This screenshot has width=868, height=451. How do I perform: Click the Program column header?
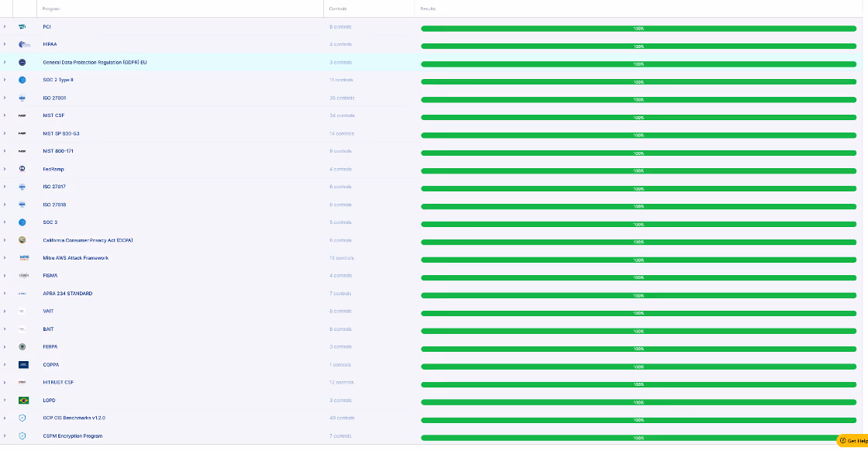(x=51, y=9)
